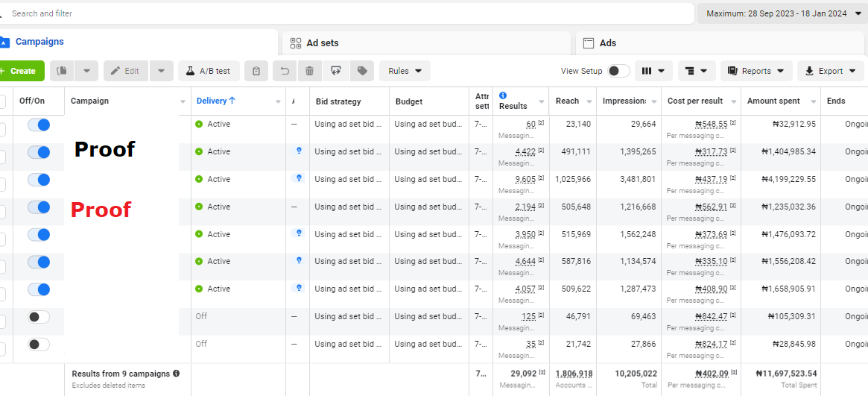The width and height of the screenshot is (868, 396).
Task: Open the Export dropdown menu
Action: [x=830, y=71]
